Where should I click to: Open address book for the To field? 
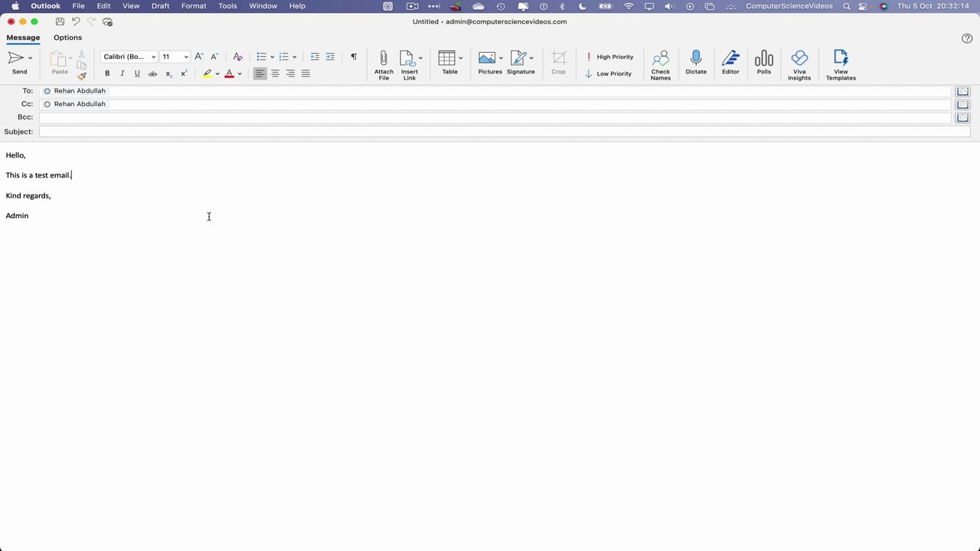[x=962, y=91]
